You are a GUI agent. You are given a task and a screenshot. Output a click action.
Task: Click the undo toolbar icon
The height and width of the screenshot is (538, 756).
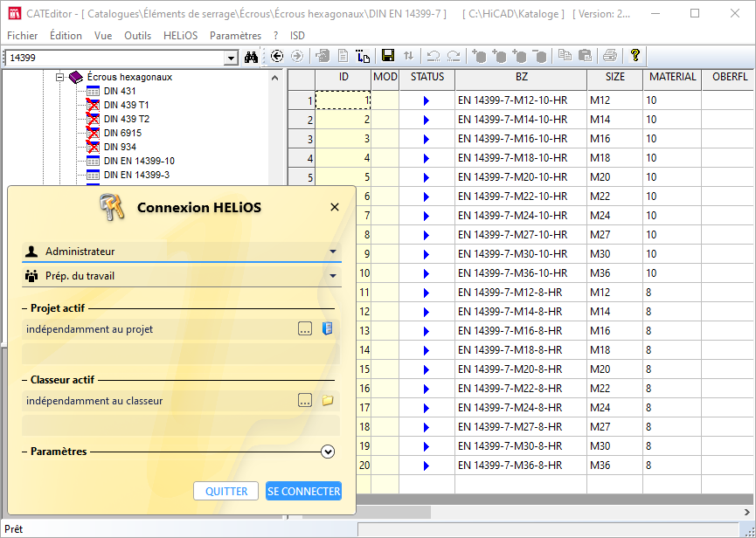[x=433, y=57]
